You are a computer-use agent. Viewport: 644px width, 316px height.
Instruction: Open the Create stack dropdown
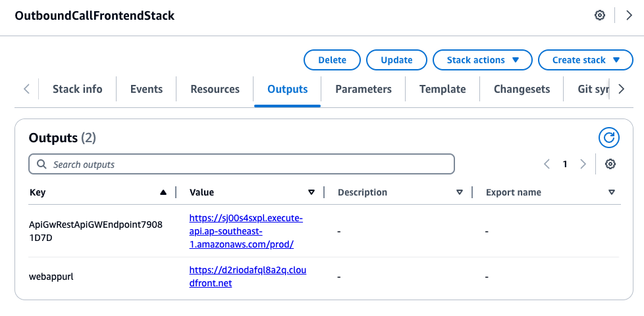pos(586,60)
